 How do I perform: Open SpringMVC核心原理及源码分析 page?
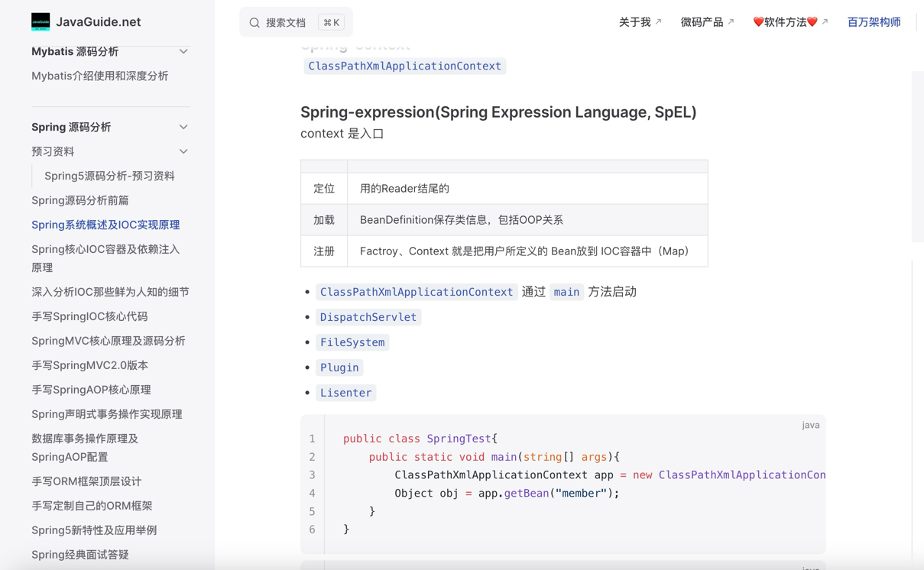(x=109, y=341)
